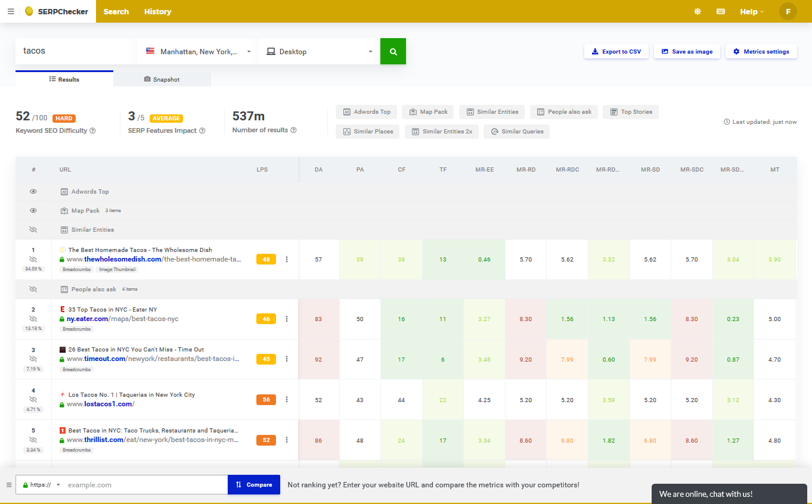Toggle visibility of result 5 row
This screenshot has height=504, width=812.
(x=33, y=440)
